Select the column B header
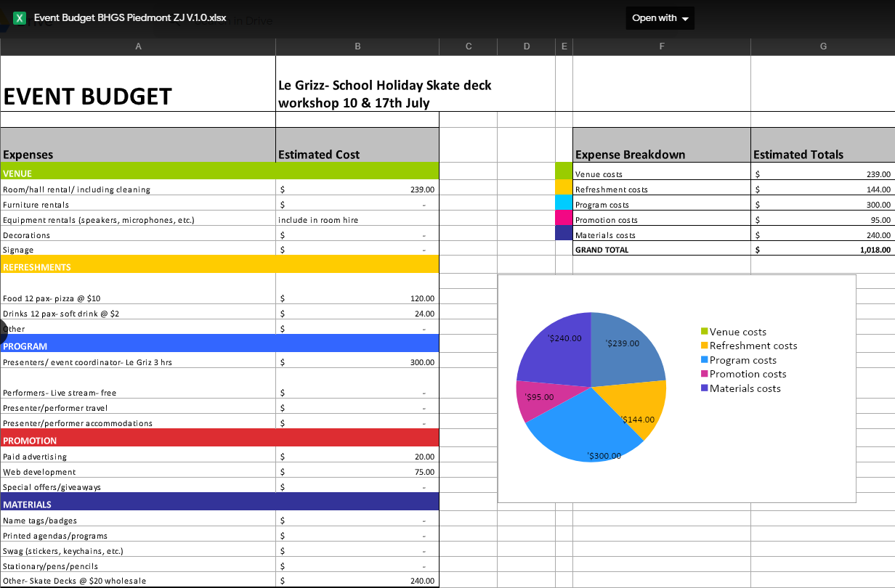 357,46
